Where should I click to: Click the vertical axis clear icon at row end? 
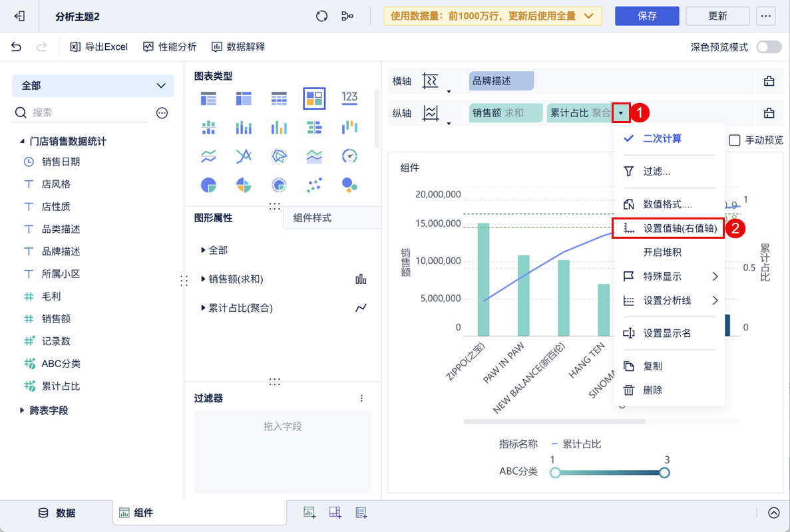[x=769, y=113]
